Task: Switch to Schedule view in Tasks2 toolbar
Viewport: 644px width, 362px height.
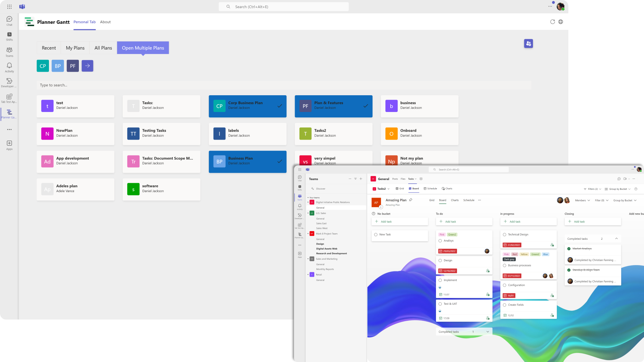Action: (x=430, y=189)
